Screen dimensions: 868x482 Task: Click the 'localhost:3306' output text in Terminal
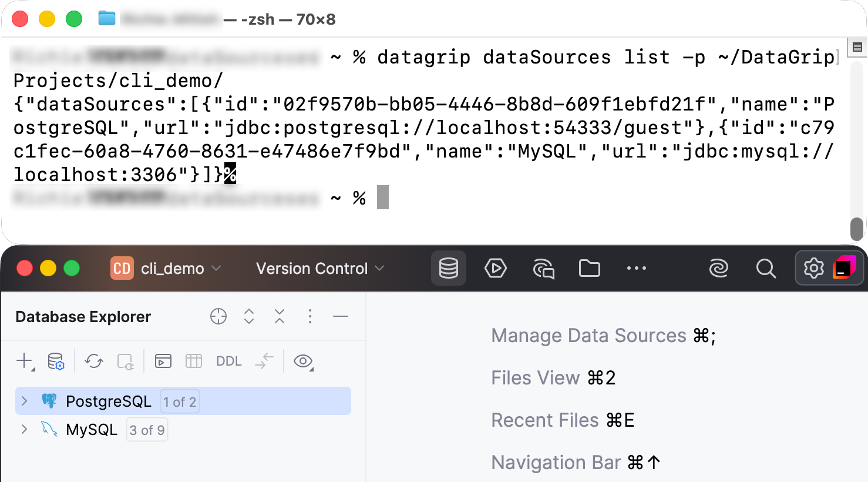tap(95, 175)
